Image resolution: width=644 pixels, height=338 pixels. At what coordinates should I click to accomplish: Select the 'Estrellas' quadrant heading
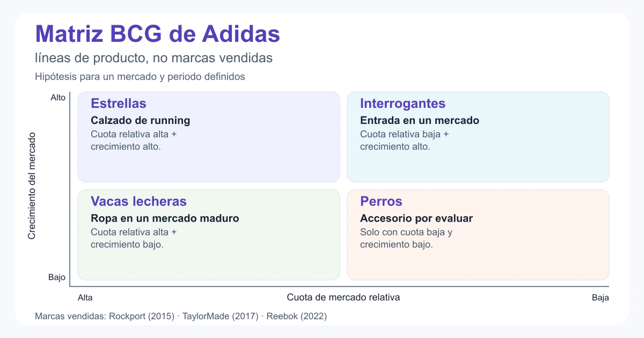(x=119, y=104)
